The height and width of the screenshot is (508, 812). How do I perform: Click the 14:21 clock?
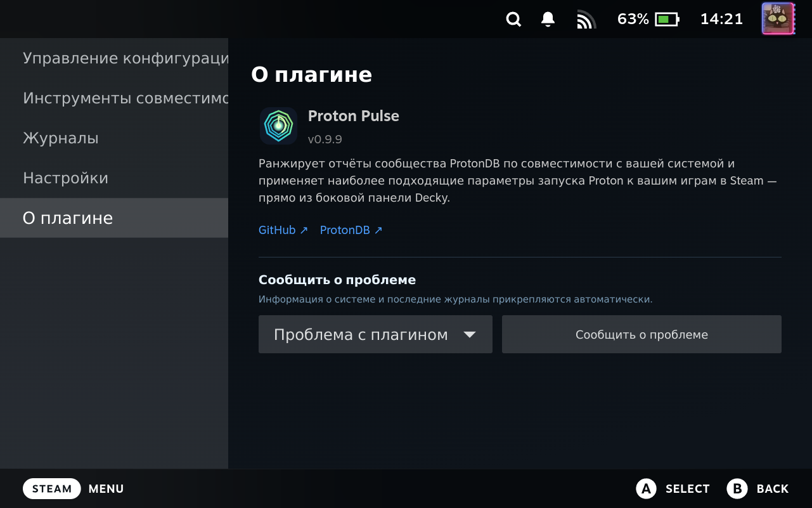tap(721, 20)
